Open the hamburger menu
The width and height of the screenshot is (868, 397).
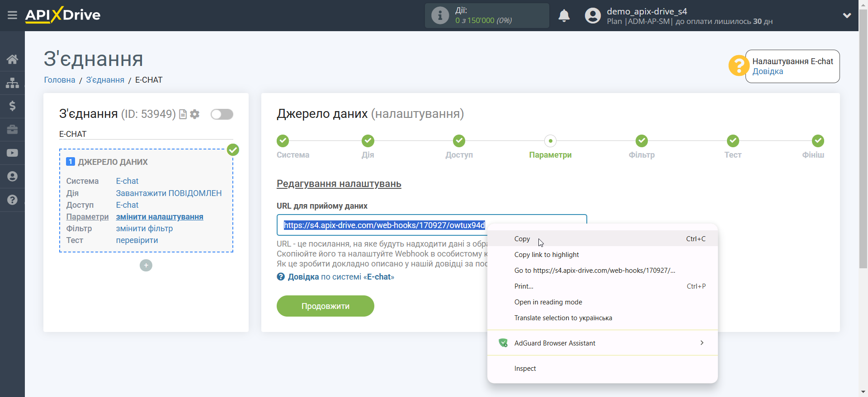coord(12,15)
